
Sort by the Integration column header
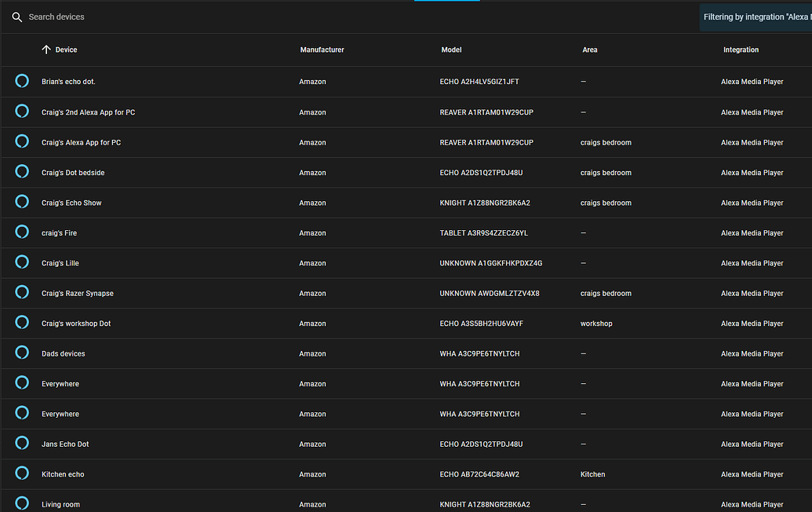pyautogui.click(x=741, y=49)
